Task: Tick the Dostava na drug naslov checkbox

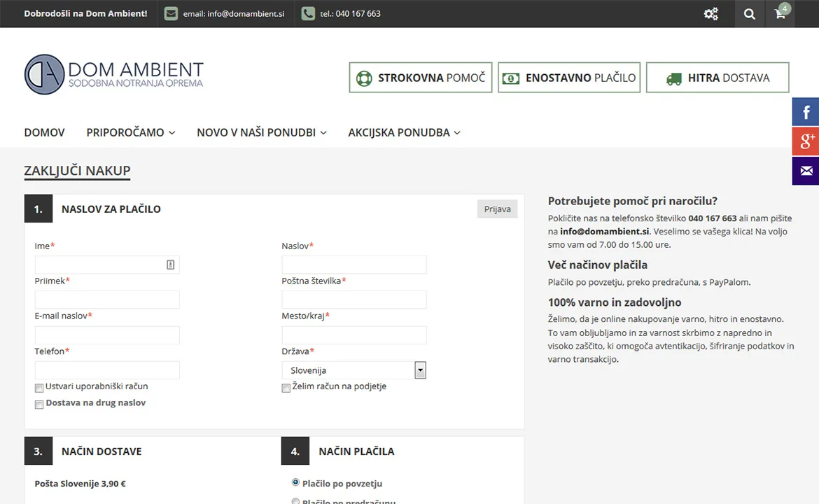Action: point(39,404)
